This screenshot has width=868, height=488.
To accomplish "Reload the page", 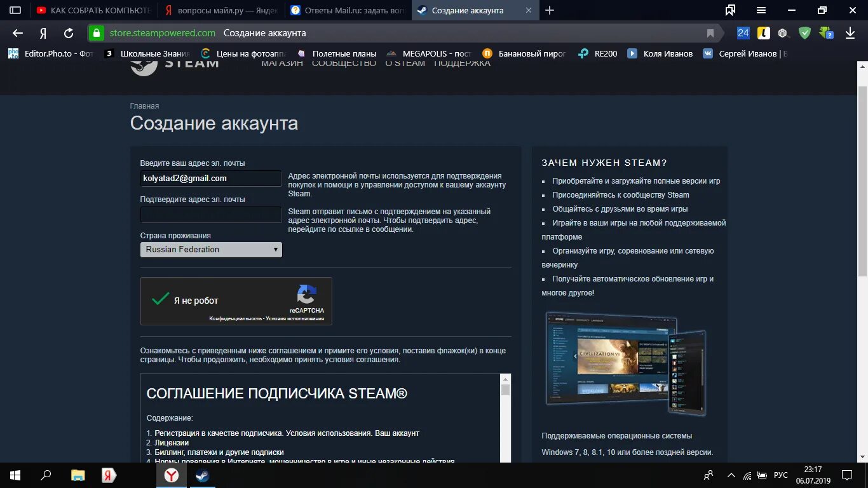I will pyautogui.click(x=69, y=33).
